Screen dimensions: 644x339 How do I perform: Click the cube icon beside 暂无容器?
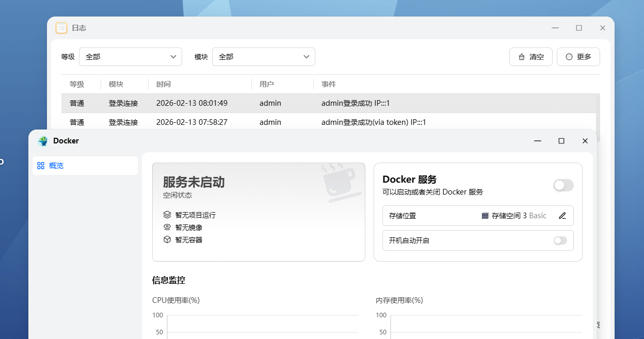(167, 239)
